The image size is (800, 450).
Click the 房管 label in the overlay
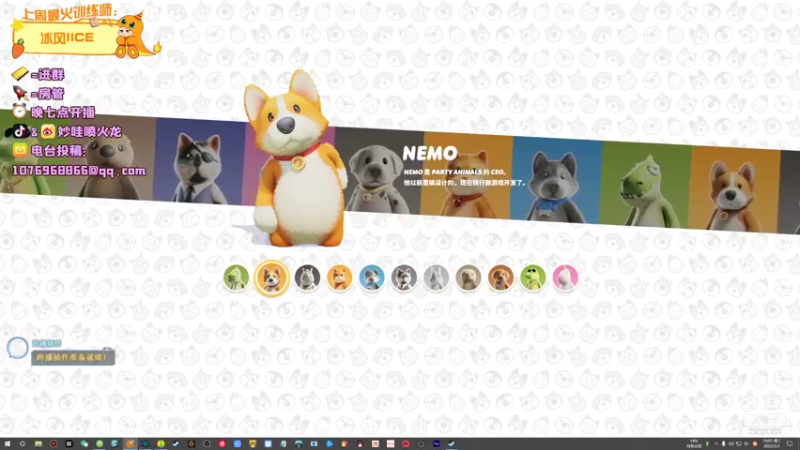tap(50, 94)
